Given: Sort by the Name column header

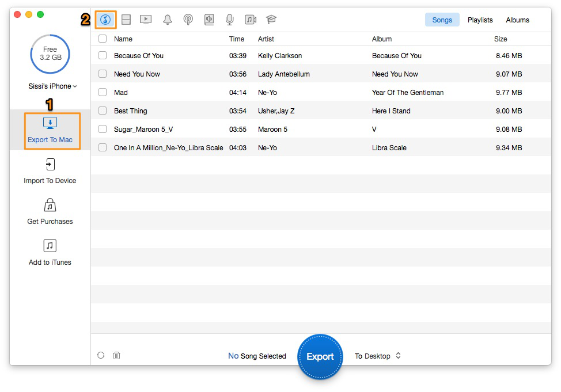Looking at the screenshot, I should (123, 39).
